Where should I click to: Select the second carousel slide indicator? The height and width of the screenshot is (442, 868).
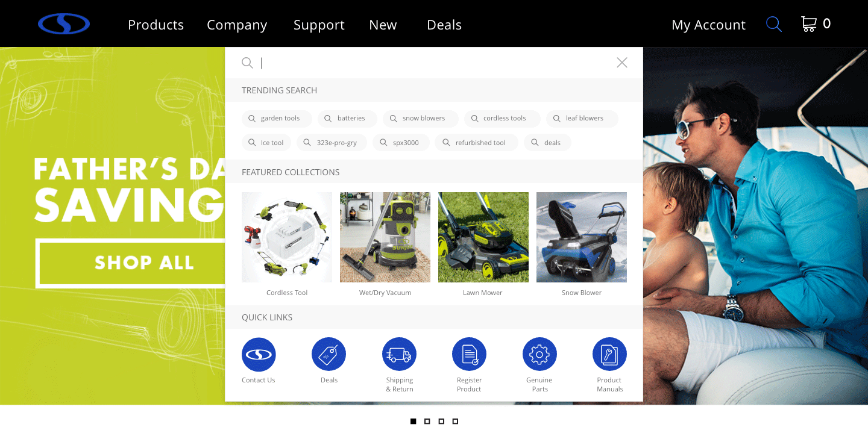[x=427, y=422]
